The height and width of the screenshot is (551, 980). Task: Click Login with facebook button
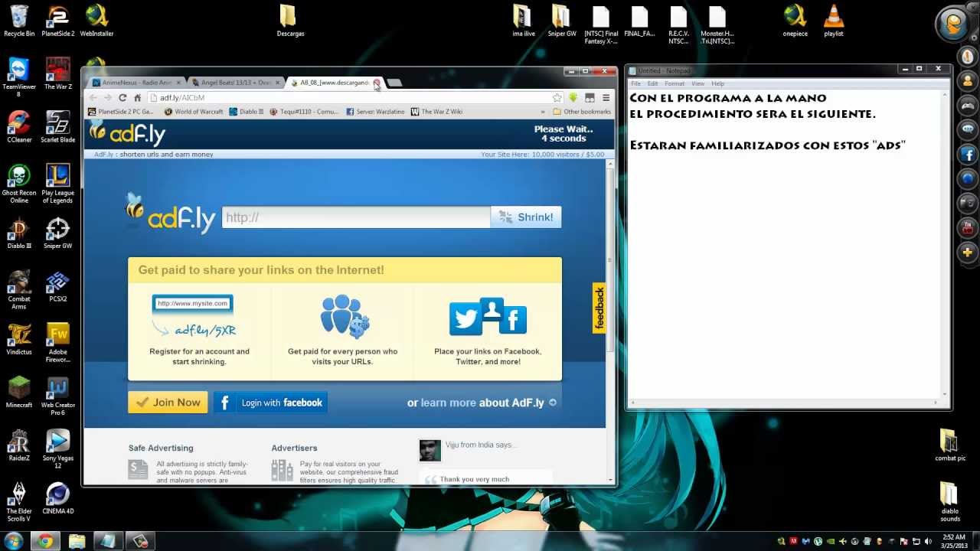click(270, 403)
